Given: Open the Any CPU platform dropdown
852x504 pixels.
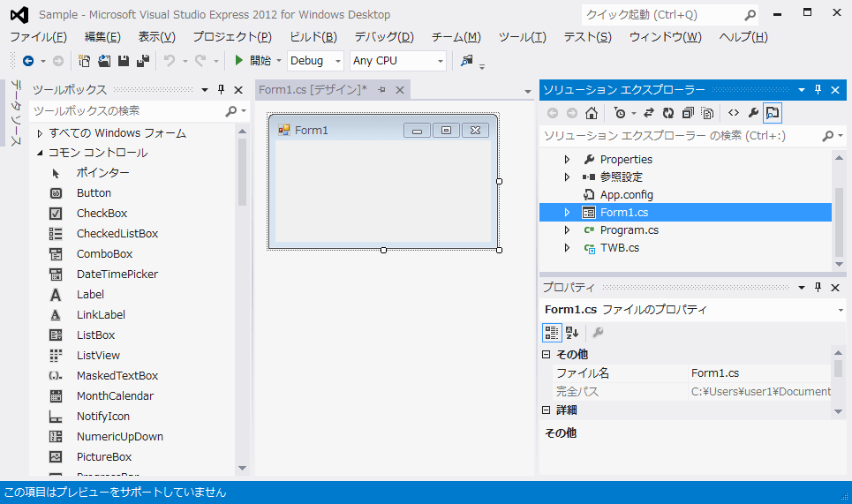Looking at the screenshot, I should (397, 61).
